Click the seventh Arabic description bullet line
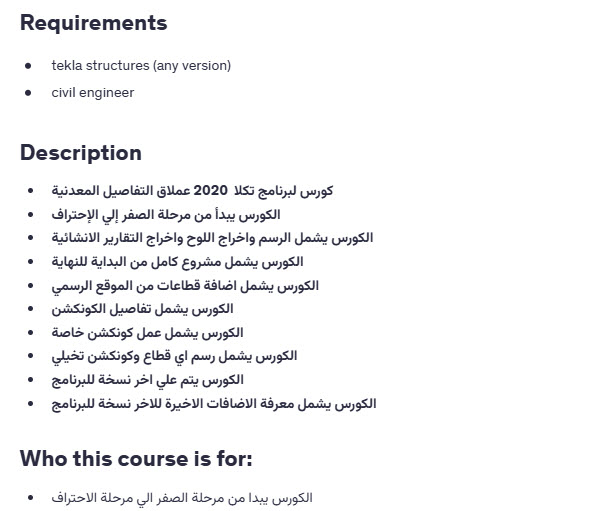593x511 pixels. point(147,333)
